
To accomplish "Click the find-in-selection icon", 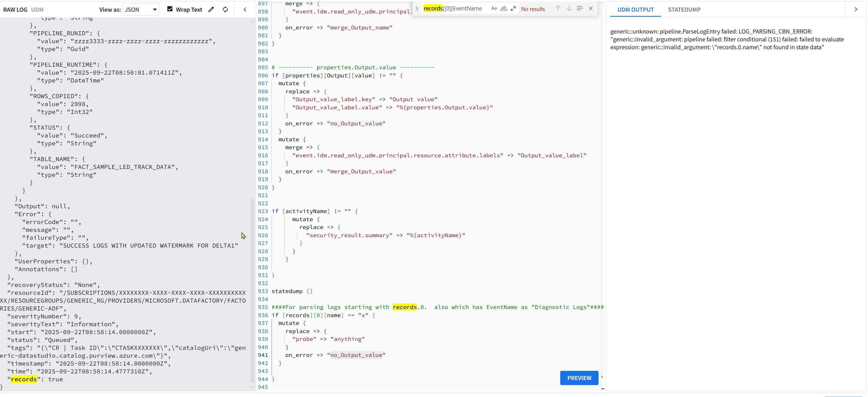I will pos(580,8).
